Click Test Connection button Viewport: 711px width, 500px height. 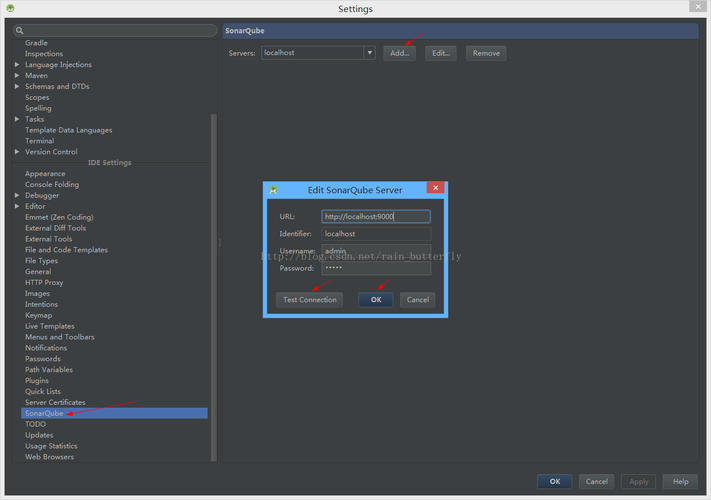[310, 300]
